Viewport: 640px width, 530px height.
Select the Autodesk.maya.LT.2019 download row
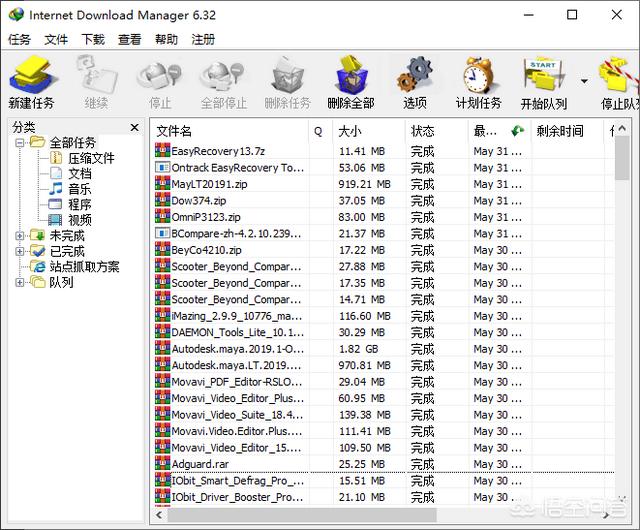pyautogui.click(x=384, y=365)
